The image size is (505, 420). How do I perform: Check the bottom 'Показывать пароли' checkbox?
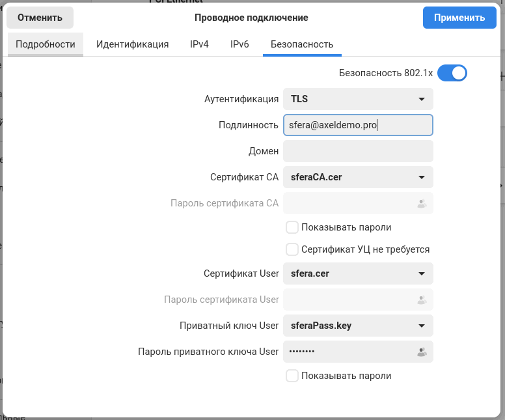(292, 376)
